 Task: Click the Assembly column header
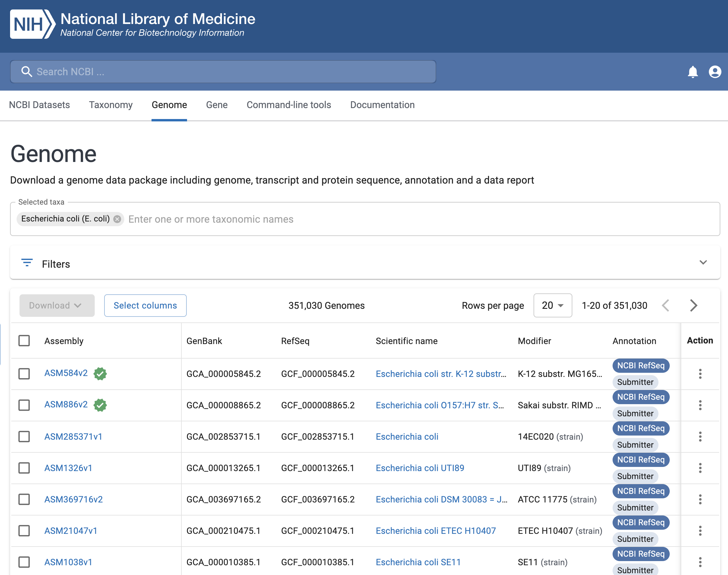(x=64, y=341)
